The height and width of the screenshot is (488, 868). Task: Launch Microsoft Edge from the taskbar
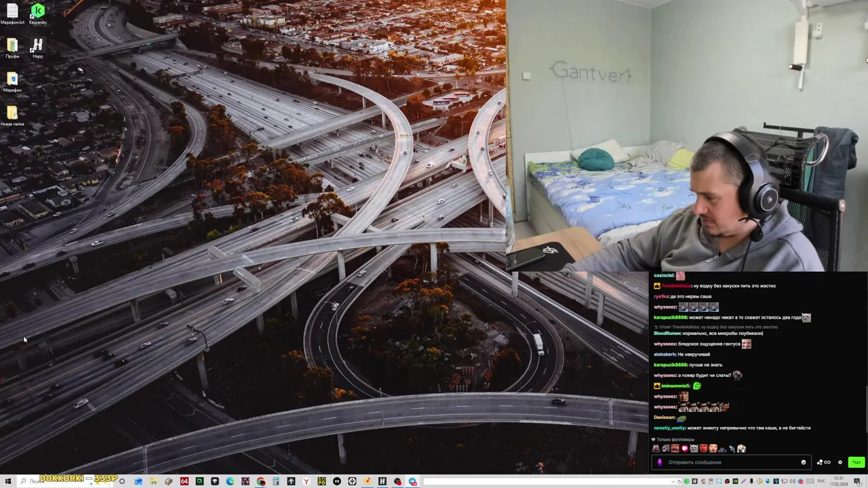coord(230,481)
